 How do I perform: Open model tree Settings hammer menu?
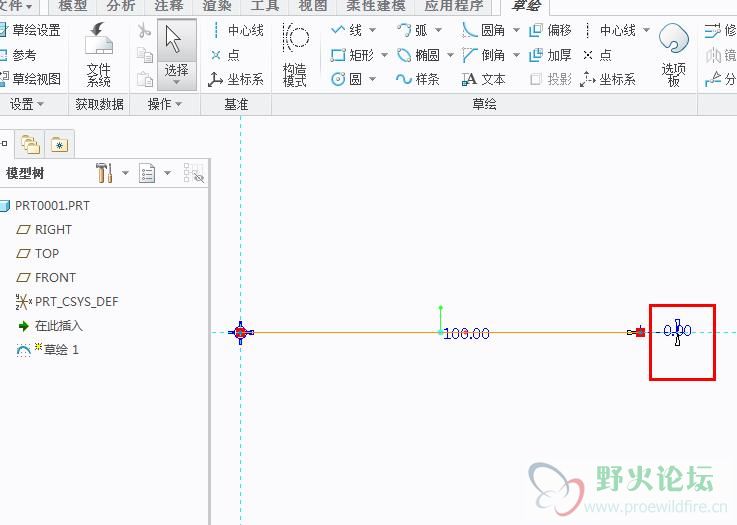(x=104, y=173)
